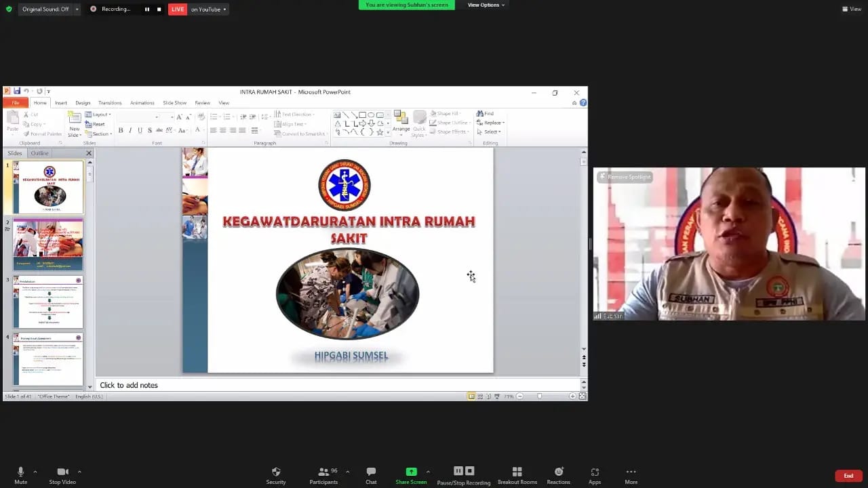Mute the microphone

click(x=20, y=472)
